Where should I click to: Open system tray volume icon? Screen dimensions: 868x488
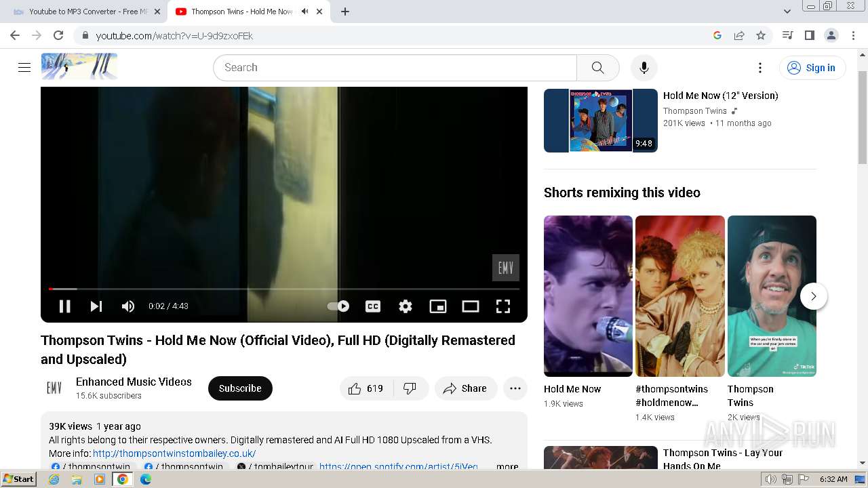[771, 479]
